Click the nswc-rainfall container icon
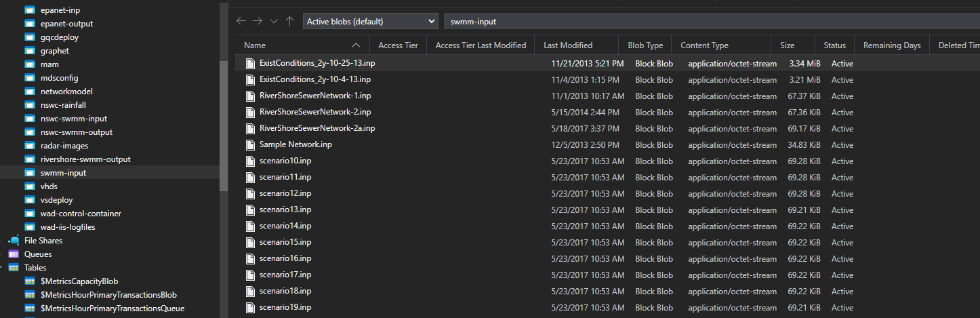This screenshot has width=980, height=318. click(29, 105)
